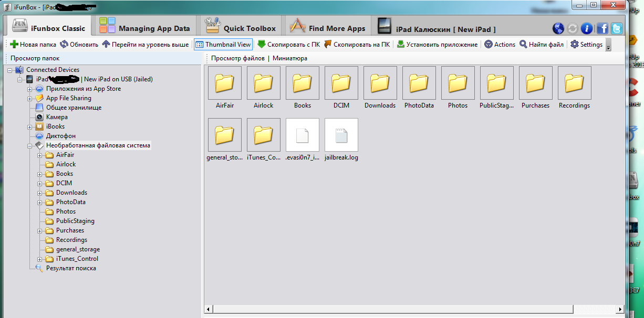
Task: Expand the iBooks tree node
Action: (30, 126)
